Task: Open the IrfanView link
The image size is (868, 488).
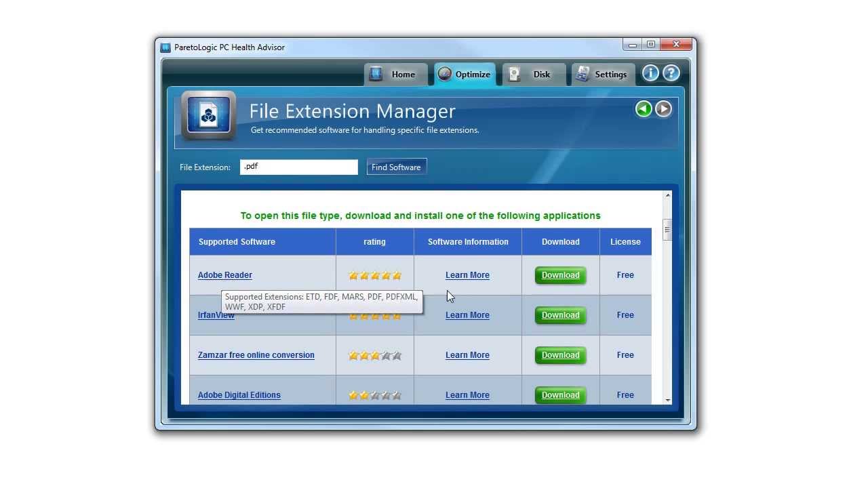Action: 216,315
